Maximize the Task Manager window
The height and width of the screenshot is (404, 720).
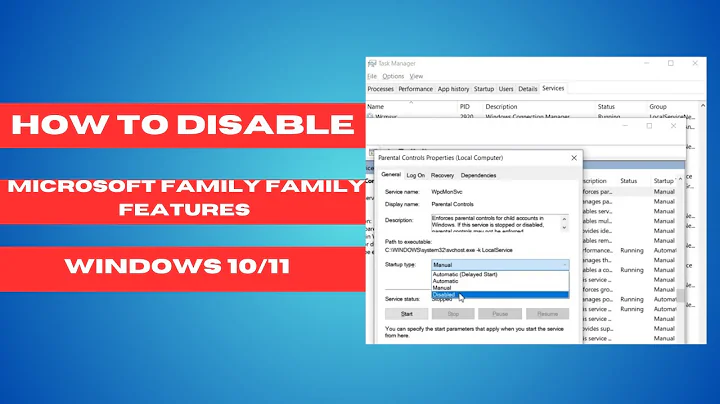pos(671,63)
